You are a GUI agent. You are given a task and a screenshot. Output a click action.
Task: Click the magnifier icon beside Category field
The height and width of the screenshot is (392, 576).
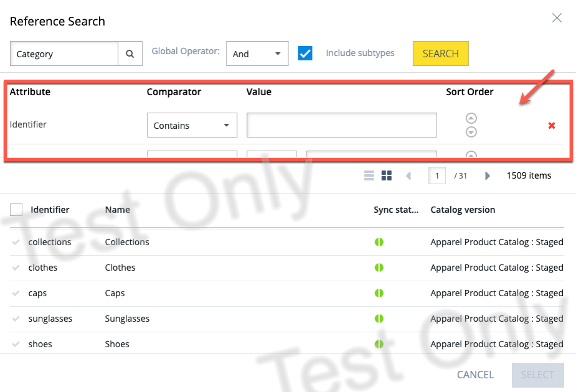(130, 54)
